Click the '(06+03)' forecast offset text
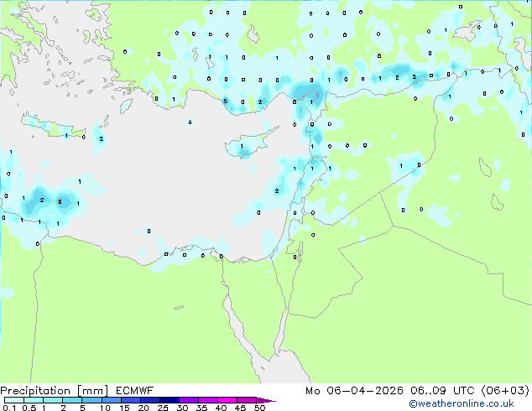 (505, 390)
